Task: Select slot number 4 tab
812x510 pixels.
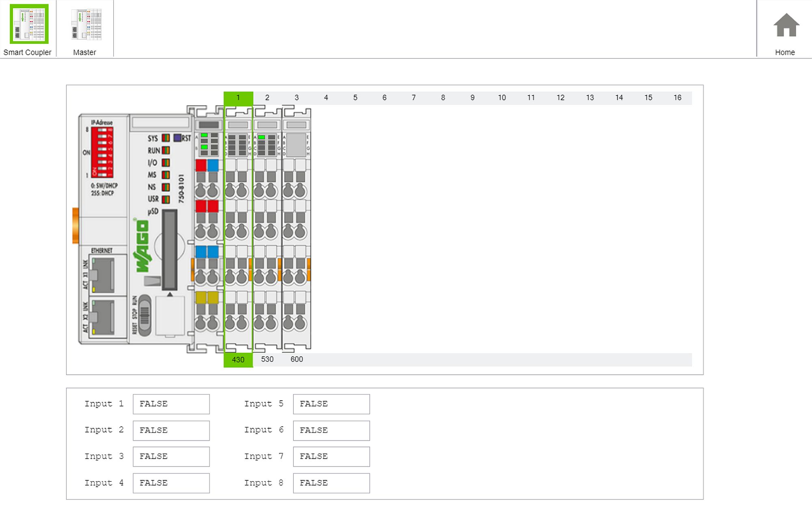Action: (326, 98)
